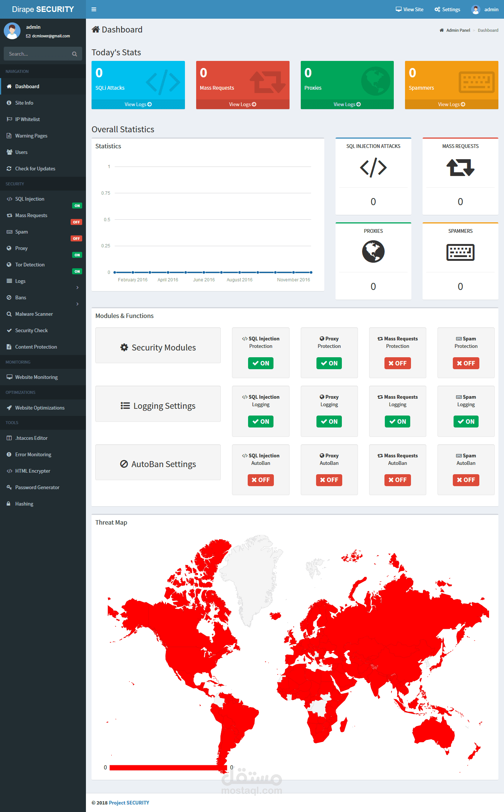Click the cogs icon next to Settings
This screenshot has width=504, height=812.
point(437,9)
